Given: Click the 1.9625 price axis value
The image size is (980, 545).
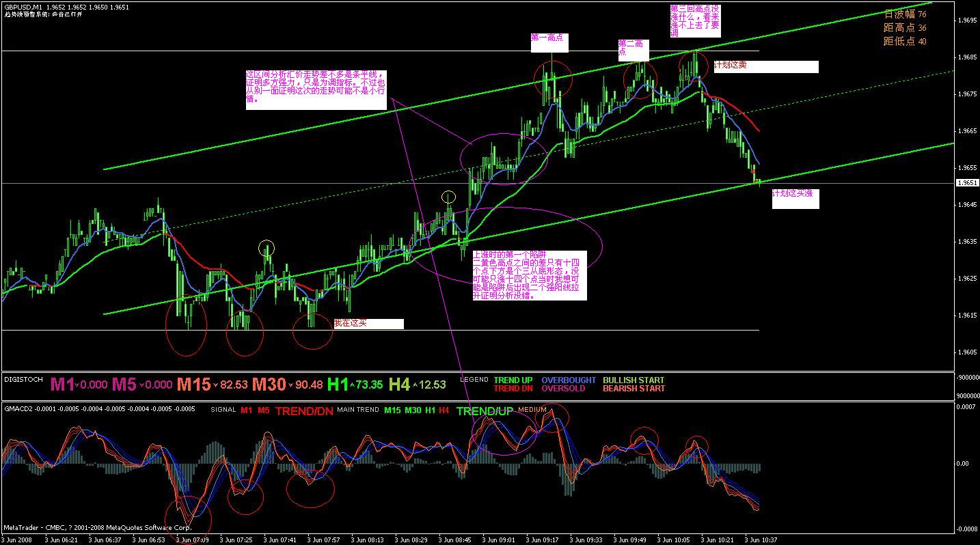Looking at the screenshot, I should coord(967,279).
